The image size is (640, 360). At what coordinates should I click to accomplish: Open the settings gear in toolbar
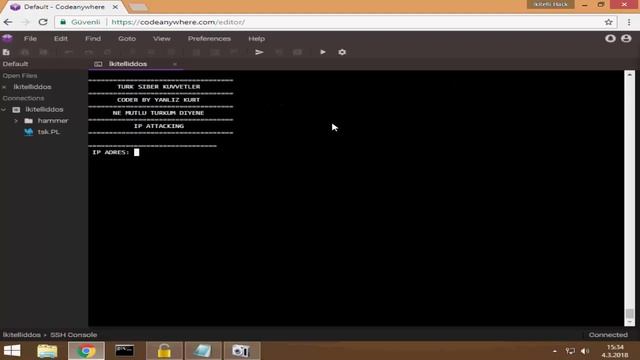click(x=342, y=52)
